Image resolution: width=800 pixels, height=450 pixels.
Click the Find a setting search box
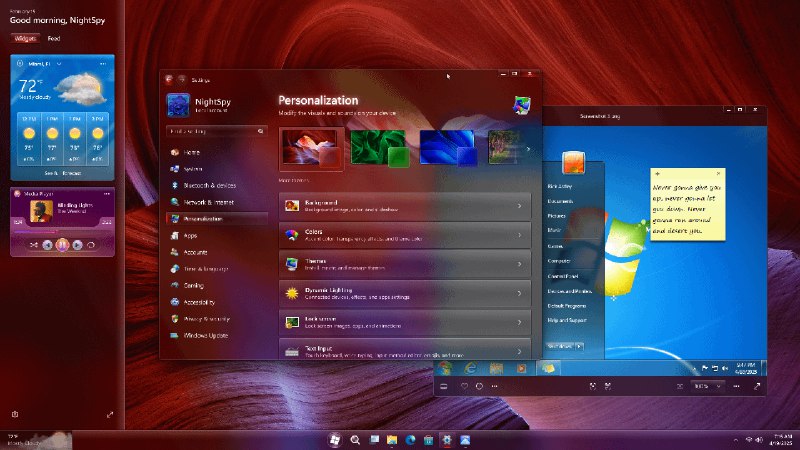coord(217,131)
